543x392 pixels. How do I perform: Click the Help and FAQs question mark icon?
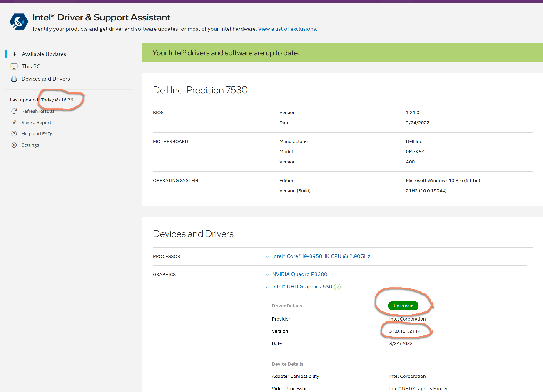pyautogui.click(x=14, y=133)
